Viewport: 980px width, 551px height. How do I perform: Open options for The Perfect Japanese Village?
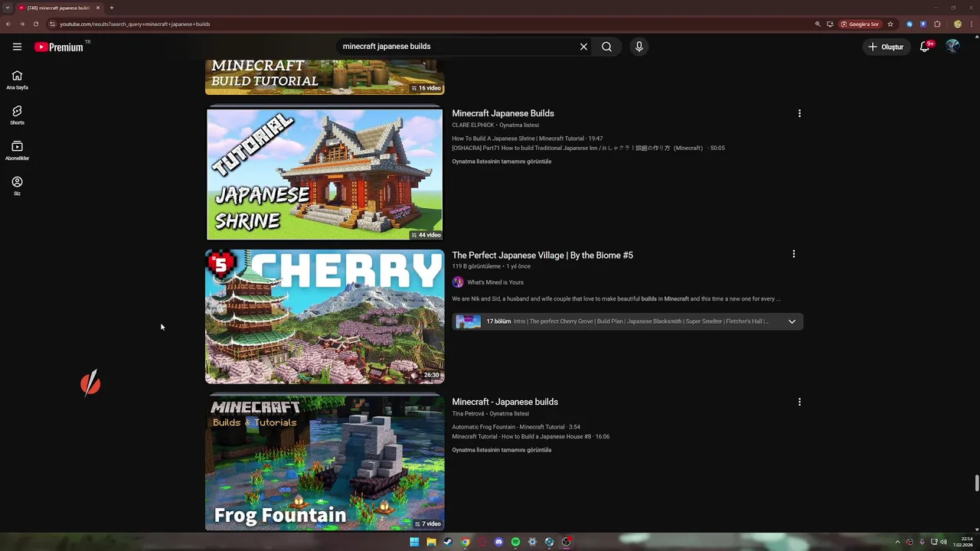pos(793,253)
